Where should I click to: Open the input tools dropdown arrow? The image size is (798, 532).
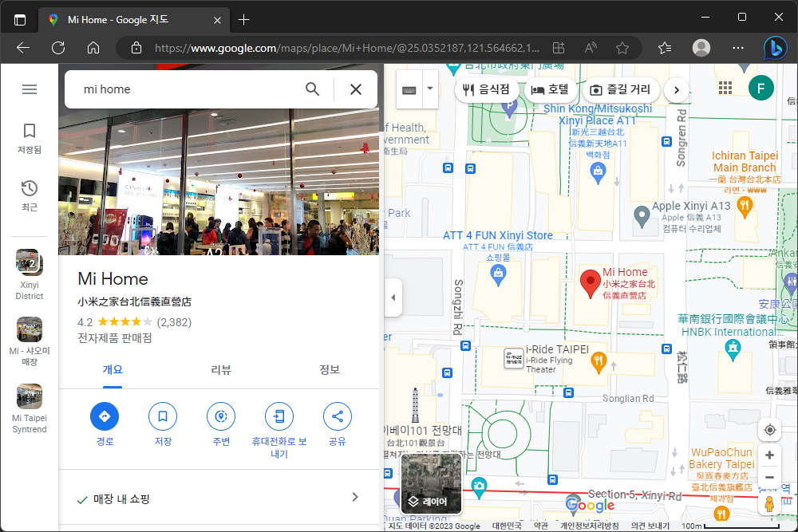(430, 89)
